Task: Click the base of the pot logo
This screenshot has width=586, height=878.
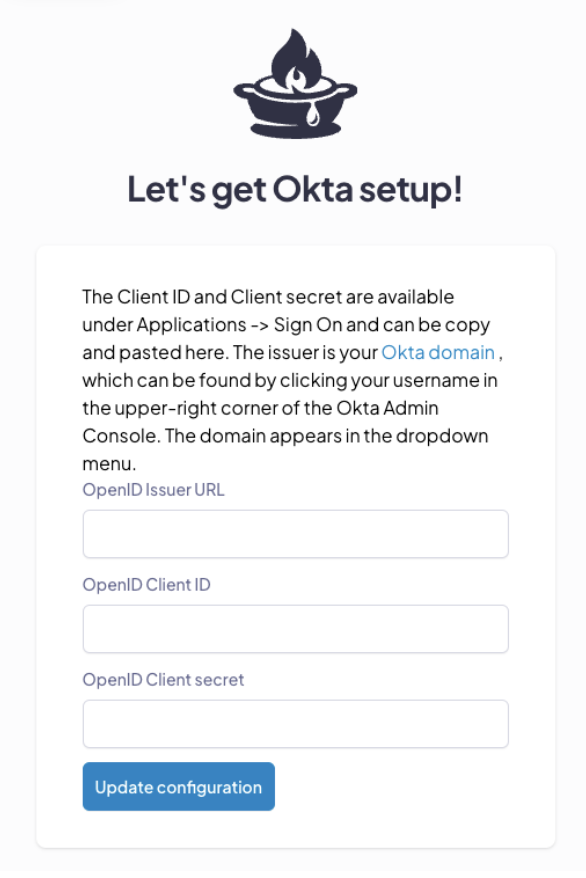Action: pos(295,131)
